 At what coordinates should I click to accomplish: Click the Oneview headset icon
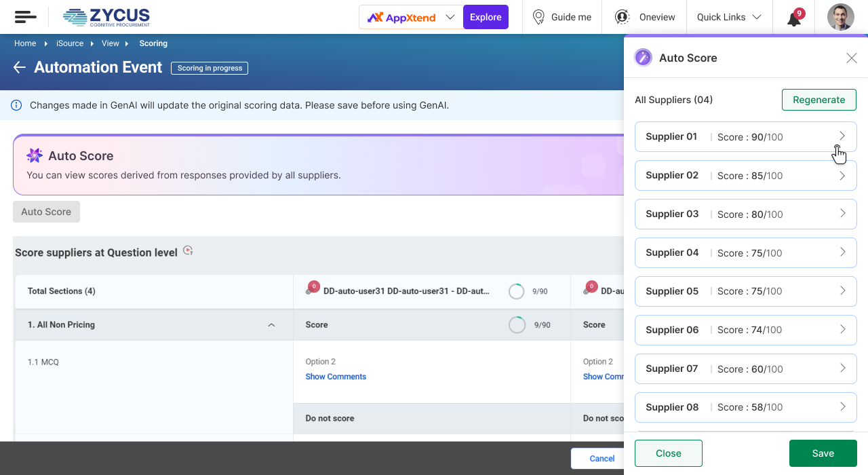pyautogui.click(x=621, y=17)
